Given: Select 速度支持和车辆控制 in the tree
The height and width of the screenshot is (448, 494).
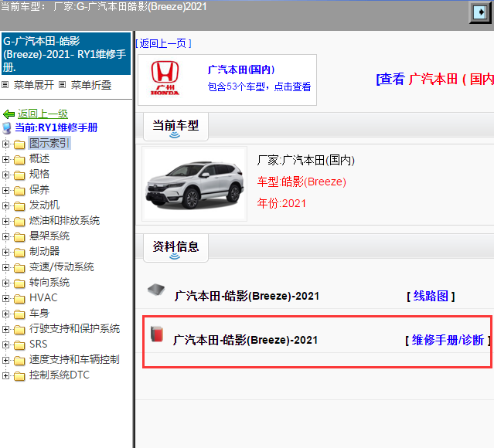Looking at the screenshot, I should click(x=74, y=359).
